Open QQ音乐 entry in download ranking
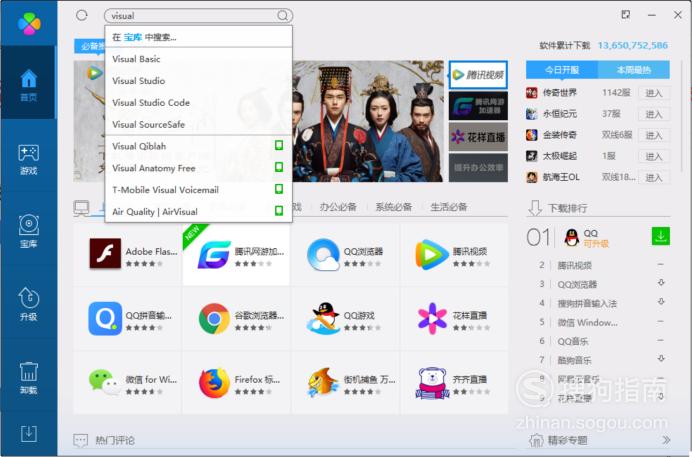The image size is (692, 457). pyautogui.click(x=573, y=341)
